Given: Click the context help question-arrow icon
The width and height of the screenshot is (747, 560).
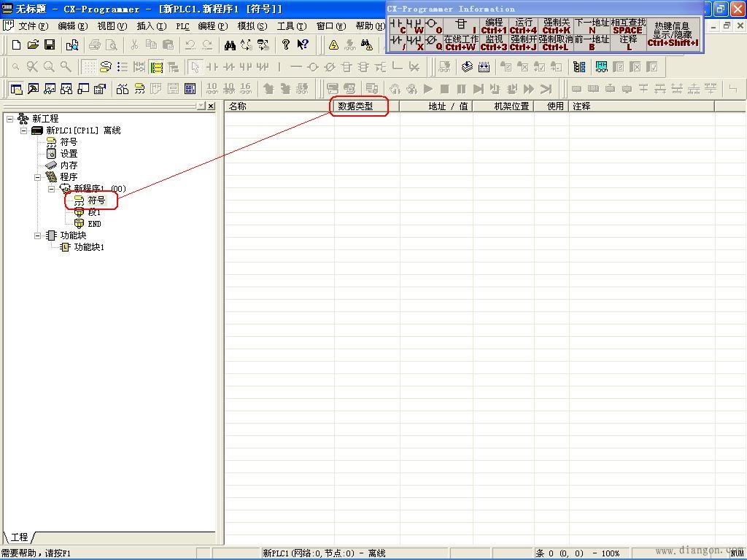Looking at the screenshot, I should tap(303, 44).
